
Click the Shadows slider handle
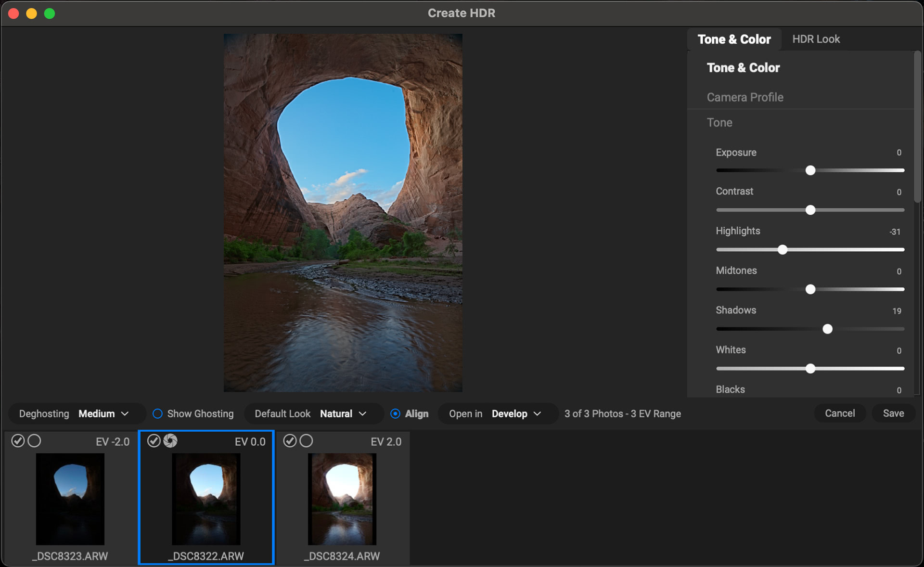827,329
